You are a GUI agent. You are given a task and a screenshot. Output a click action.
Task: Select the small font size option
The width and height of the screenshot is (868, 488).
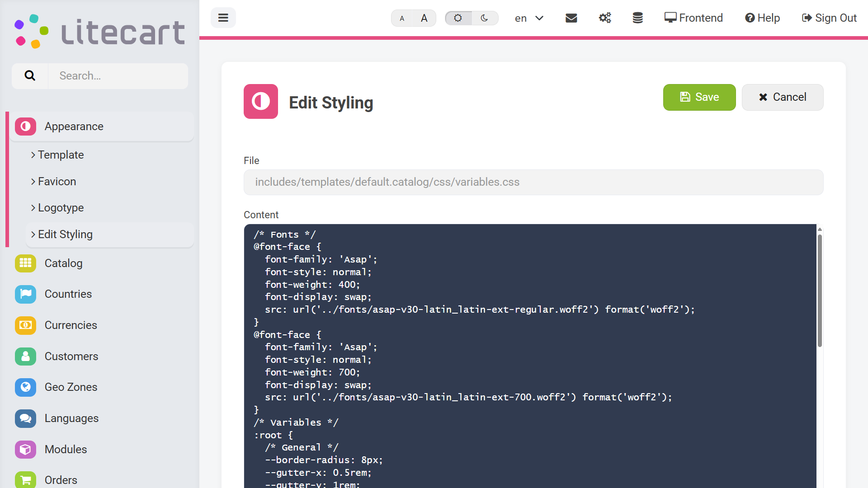(402, 18)
